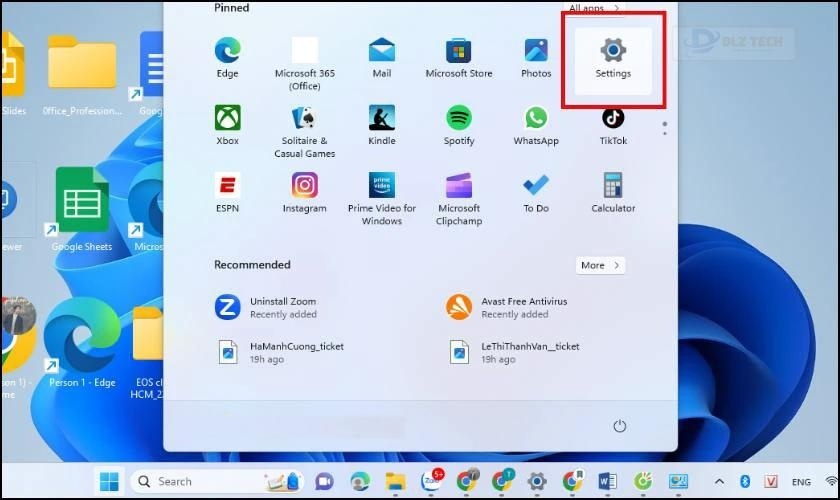Screen dimensions: 840x500
Task: Open Avast Free Antivirus recommended item
Action: pos(507,308)
